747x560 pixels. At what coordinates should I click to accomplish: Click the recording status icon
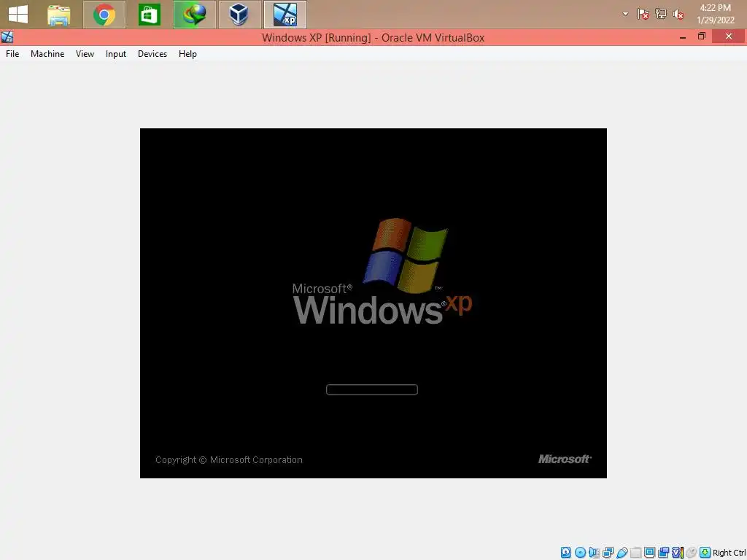[663, 553]
